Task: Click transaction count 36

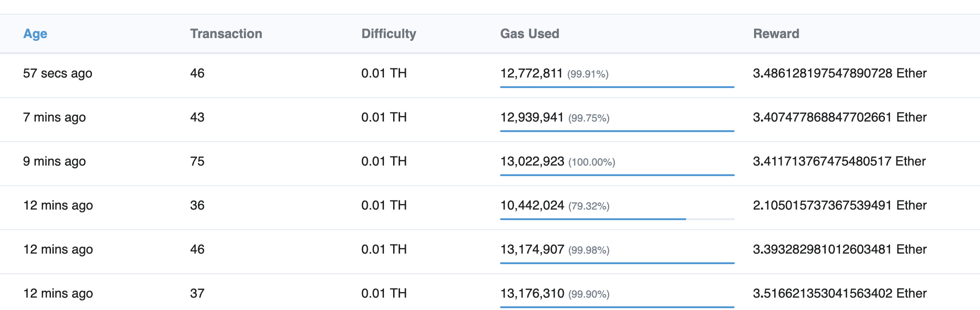Action: coord(197,205)
